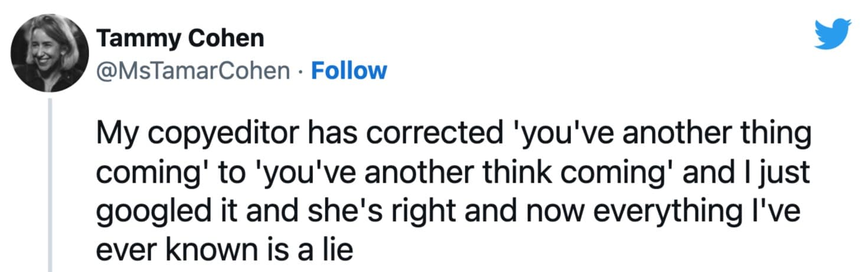The width and height of the screenshot is (868, 272).
Task: Click the Tammy Cohen display name
Action: (x=180, y=39)
